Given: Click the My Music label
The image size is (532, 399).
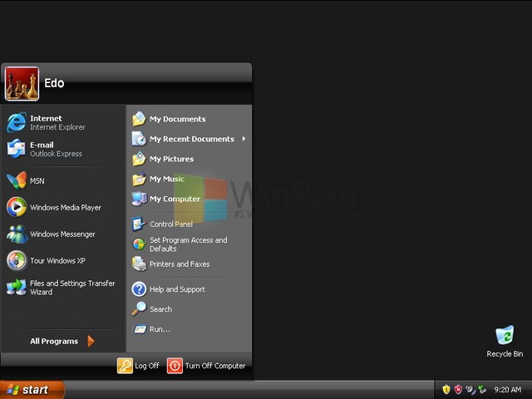Looking at the screenshot, I should click(x=167, y=179).
